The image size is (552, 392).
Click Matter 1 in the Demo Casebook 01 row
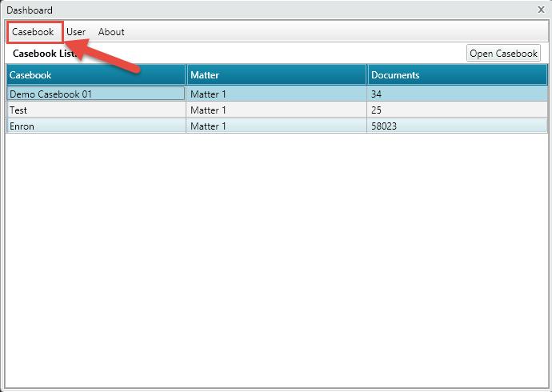tap(277, 94)
